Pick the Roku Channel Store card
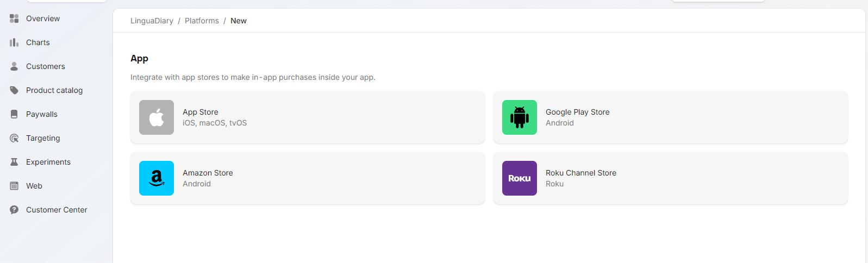Viewport: 868px width, 263px height. click(670, 178)
